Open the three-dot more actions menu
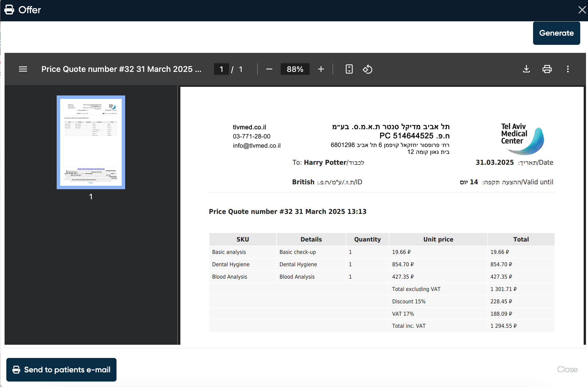This screenshot has width=588, height=387. pyautogui.click(x=568, y=69)
